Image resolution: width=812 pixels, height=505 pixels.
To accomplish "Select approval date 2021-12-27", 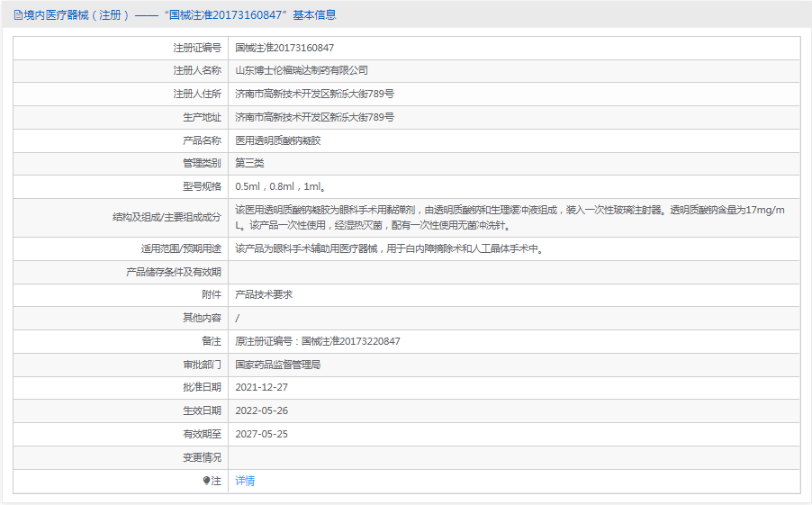I will [262, 387].
